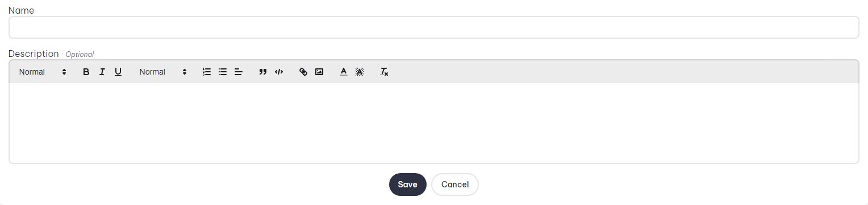Viewport: 868px width, 205px height.
Task: Open the text background color picker
Action: (360, 72)
